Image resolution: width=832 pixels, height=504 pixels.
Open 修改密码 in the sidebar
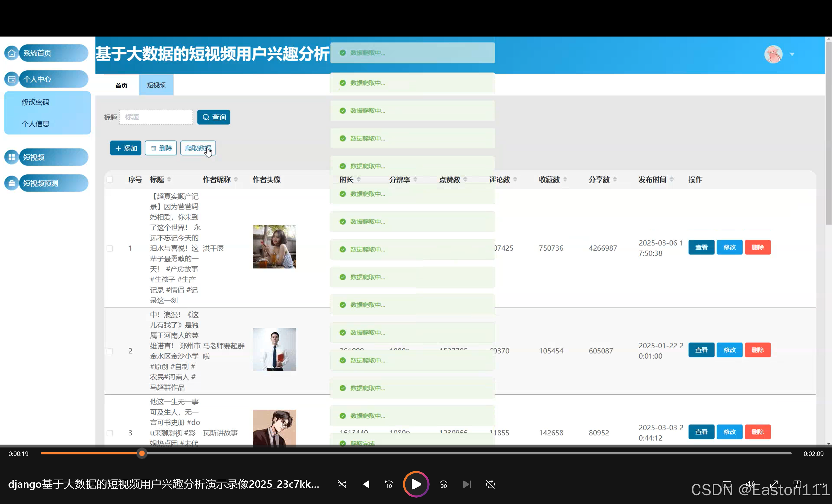point(35,102)
